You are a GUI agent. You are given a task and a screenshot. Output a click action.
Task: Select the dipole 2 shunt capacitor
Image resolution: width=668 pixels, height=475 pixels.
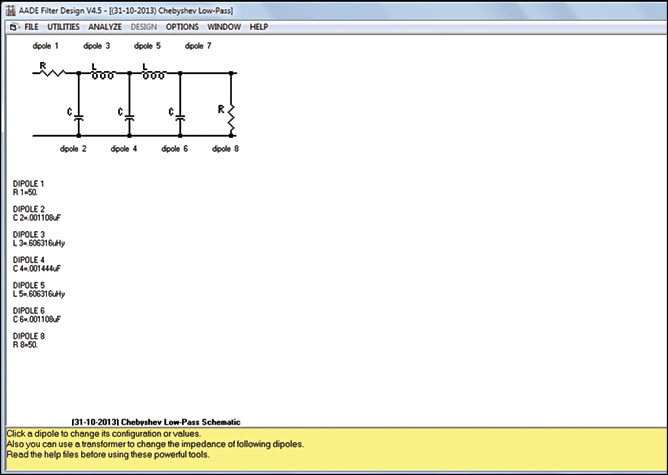point(78,116)
